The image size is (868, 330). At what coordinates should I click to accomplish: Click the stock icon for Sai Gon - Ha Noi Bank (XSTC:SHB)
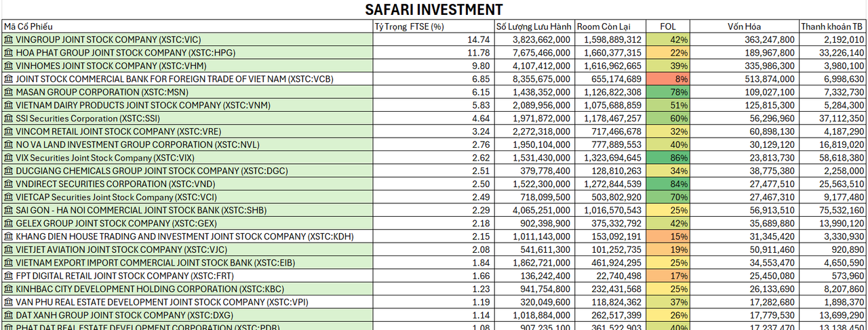click(9, 210)
